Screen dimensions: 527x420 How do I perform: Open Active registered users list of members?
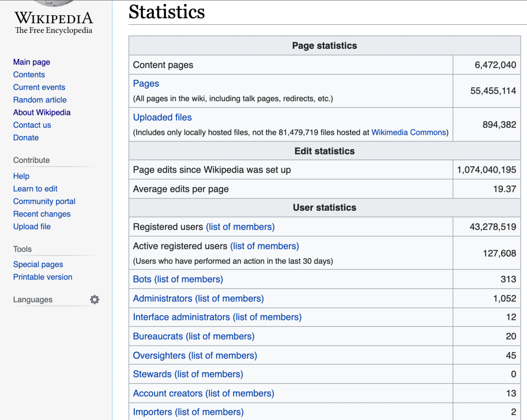point(264,246)
